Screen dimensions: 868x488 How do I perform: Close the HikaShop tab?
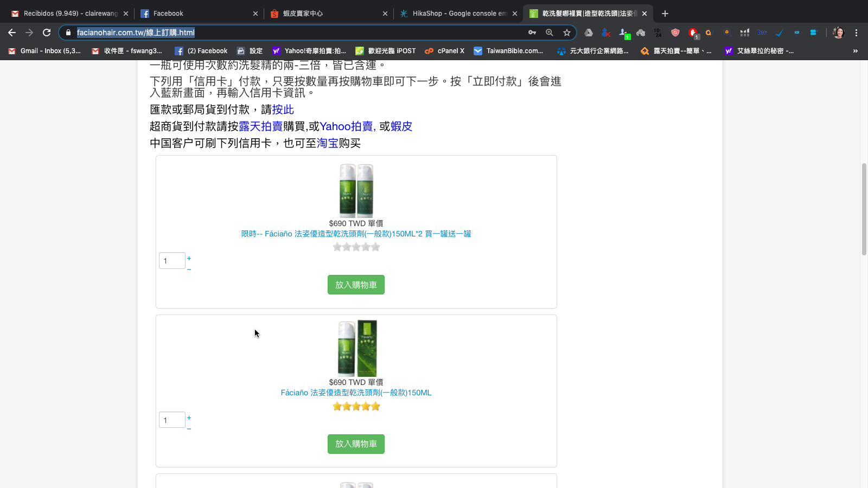(515, 14)
